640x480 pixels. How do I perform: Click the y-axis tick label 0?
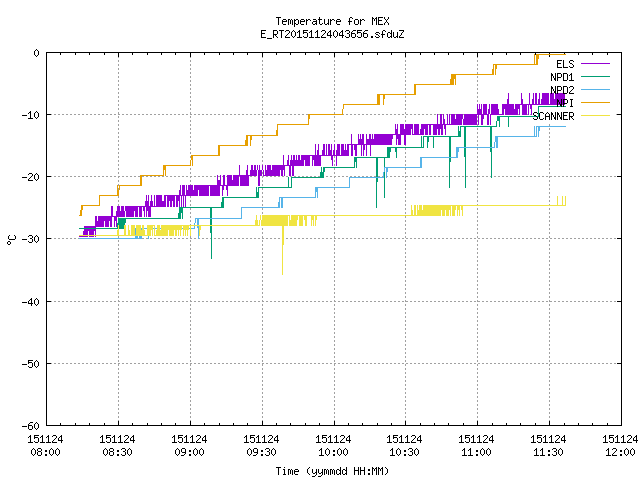36,53
